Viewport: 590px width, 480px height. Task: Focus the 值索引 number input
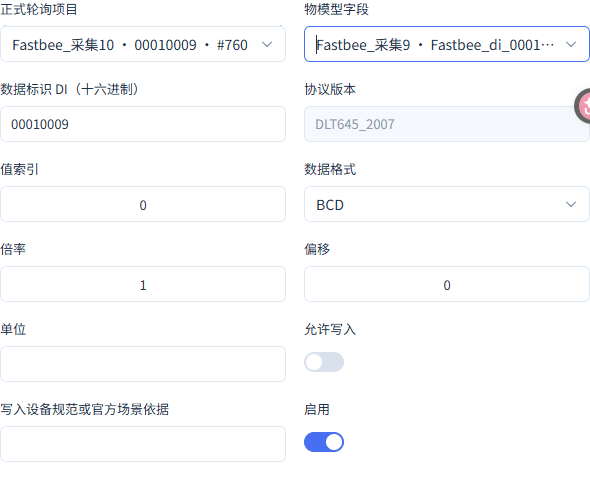(x=143, y=204)
